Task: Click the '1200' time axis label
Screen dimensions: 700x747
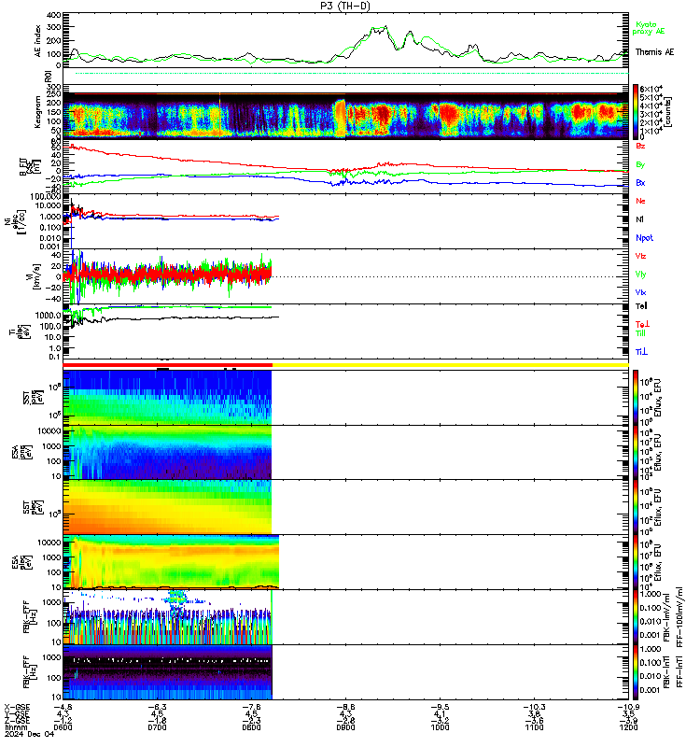Action: (628, 727)
